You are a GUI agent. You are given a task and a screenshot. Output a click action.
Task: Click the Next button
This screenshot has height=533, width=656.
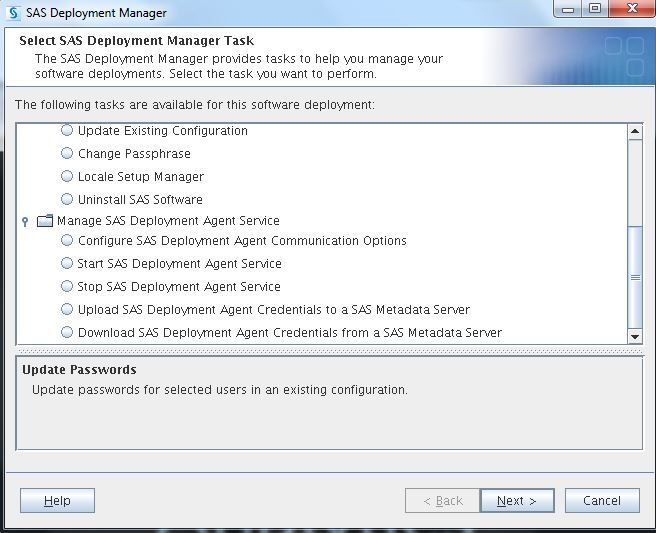[x=516, y=500]
